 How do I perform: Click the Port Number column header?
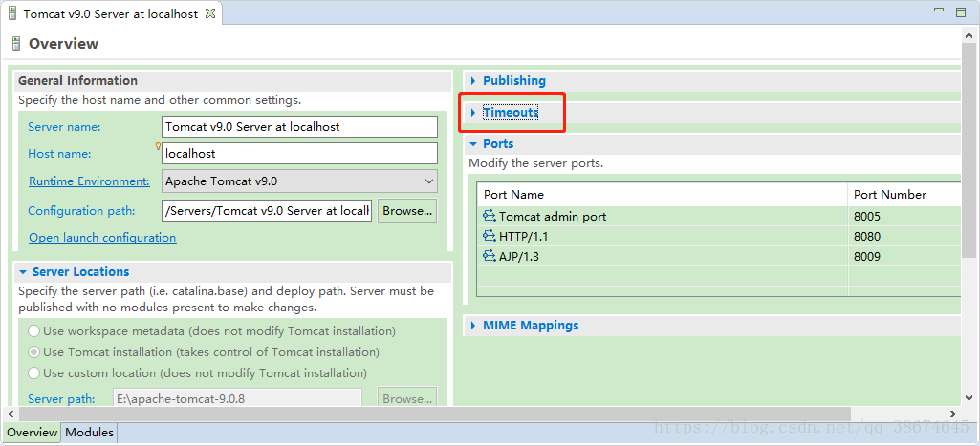point(904,194)
